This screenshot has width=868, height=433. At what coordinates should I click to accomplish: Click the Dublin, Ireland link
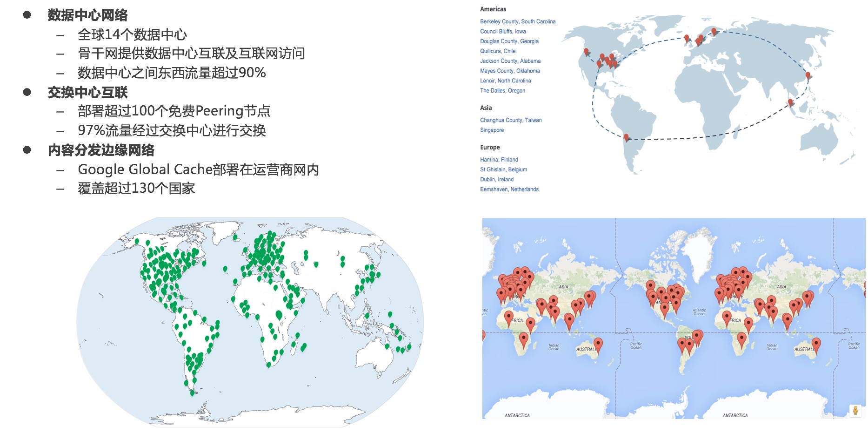[497, 179]
